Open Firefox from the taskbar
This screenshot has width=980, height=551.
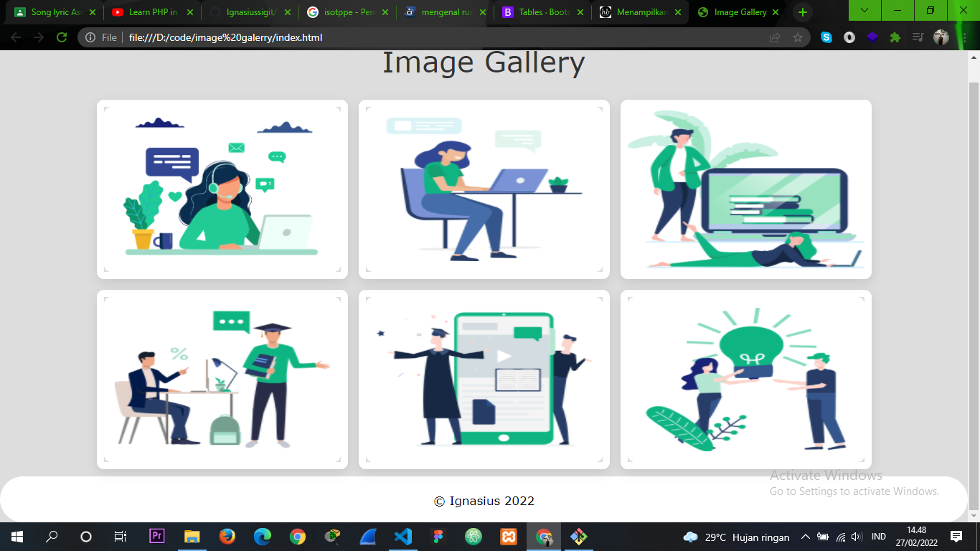[x=227, y=537]
